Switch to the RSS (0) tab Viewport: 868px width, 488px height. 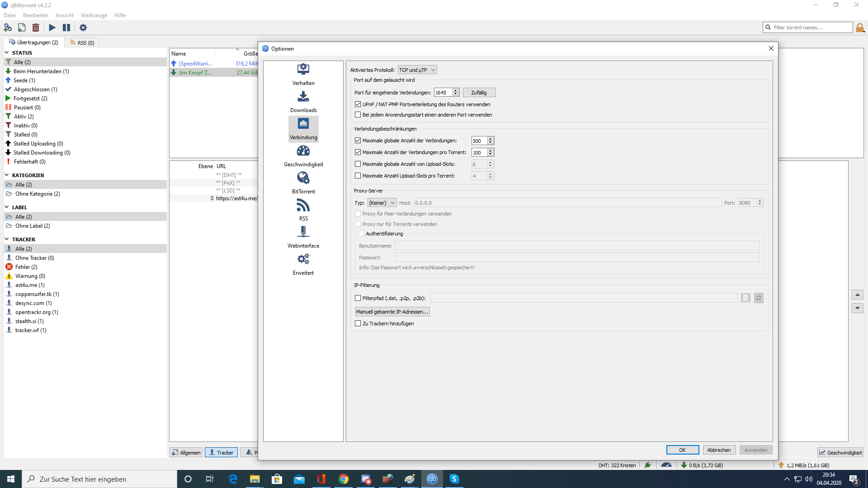click(x=82, y=42)
